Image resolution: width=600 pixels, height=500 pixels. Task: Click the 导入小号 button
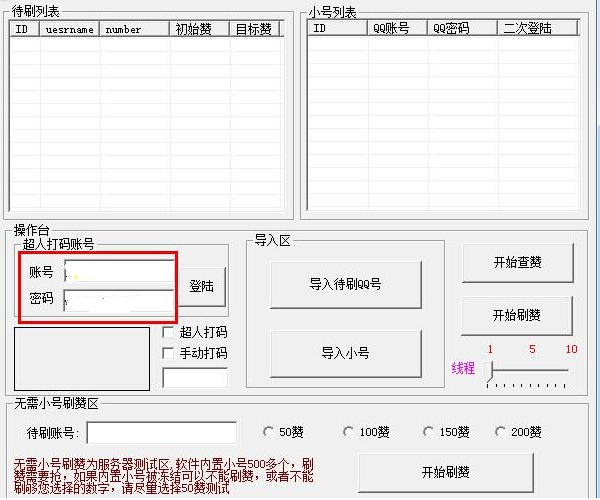pos(345,353)
